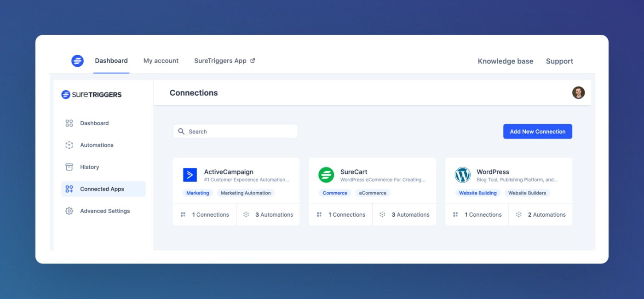
Task: Click connections icon on SureCart card
Action: (x=319, y=215)
